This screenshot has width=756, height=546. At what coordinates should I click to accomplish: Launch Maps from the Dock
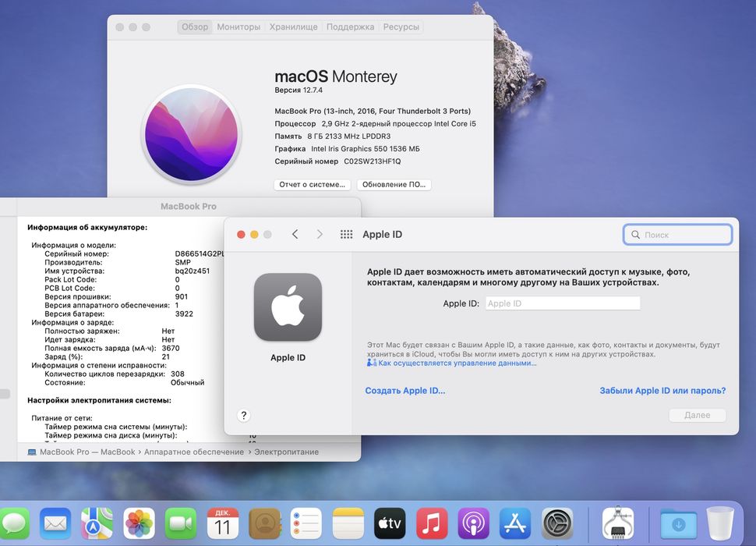click(97, 523)
